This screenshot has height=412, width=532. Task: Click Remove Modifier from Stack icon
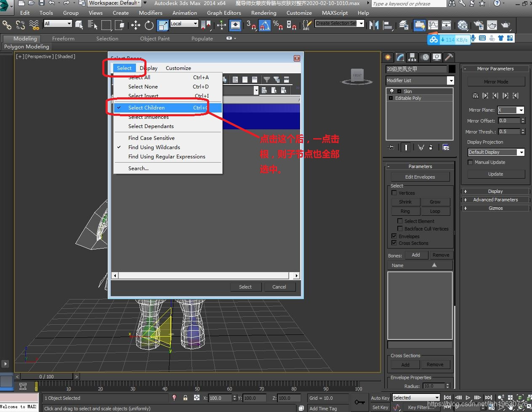click(x=431, y=147)
